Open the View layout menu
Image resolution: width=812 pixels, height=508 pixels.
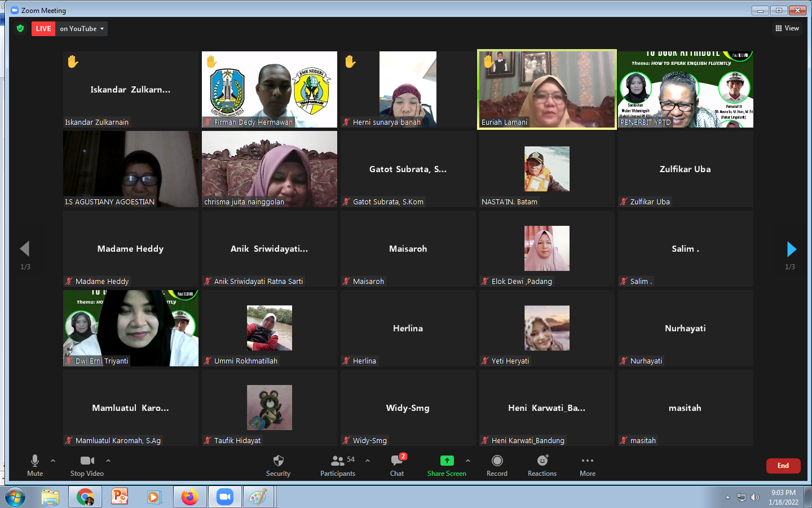coord(787,28)
